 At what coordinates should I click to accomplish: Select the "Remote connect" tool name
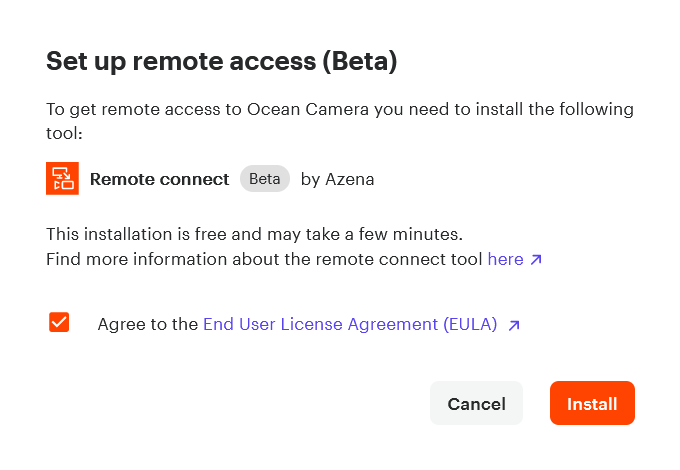(x=159, y=179)
